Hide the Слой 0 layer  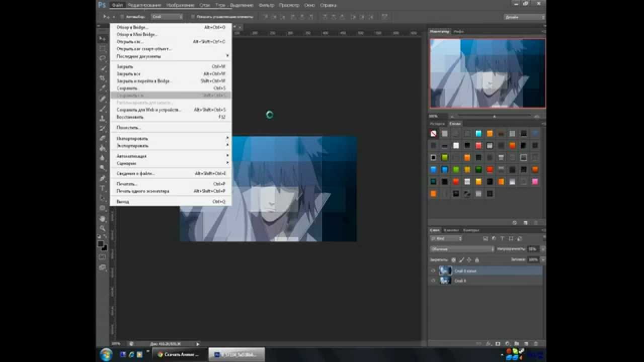point(433,281)
